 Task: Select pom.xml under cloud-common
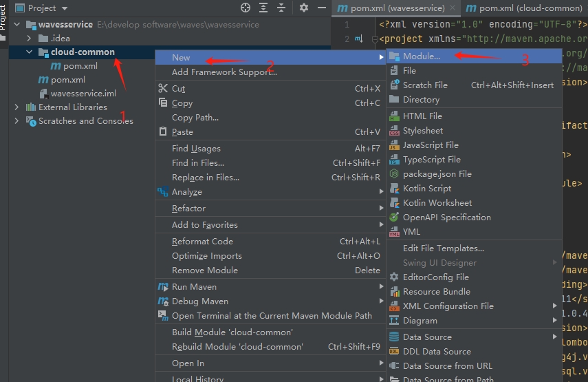coord(80,65)
